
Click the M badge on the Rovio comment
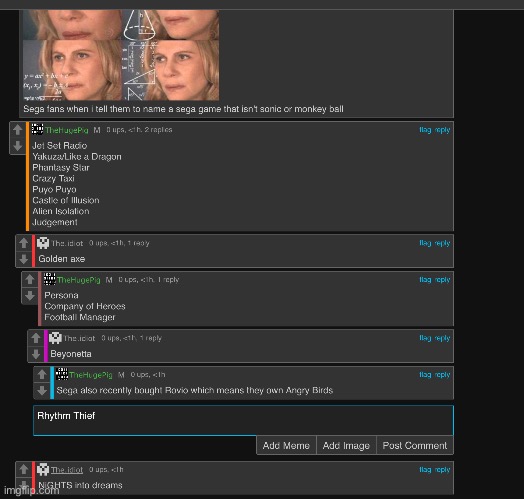(x=121, y=375)
